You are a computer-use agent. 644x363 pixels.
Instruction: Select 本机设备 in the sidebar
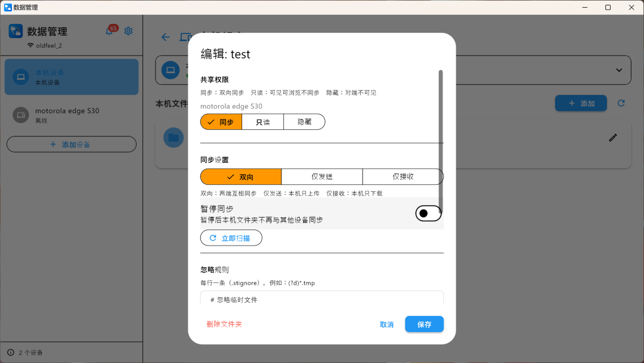pyautogui.click(x=72, y=77)
